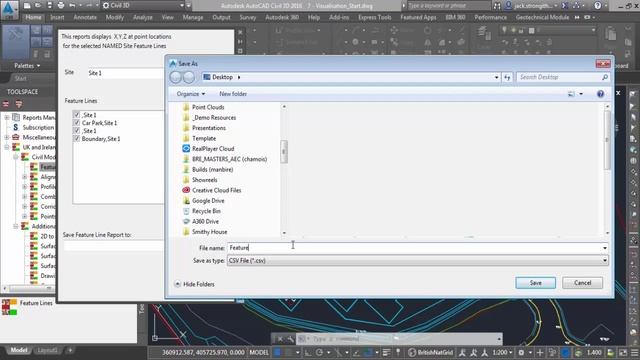Click the Help question mark in title bar
Screen dimensions: 640x360
[x=598, y=6]
